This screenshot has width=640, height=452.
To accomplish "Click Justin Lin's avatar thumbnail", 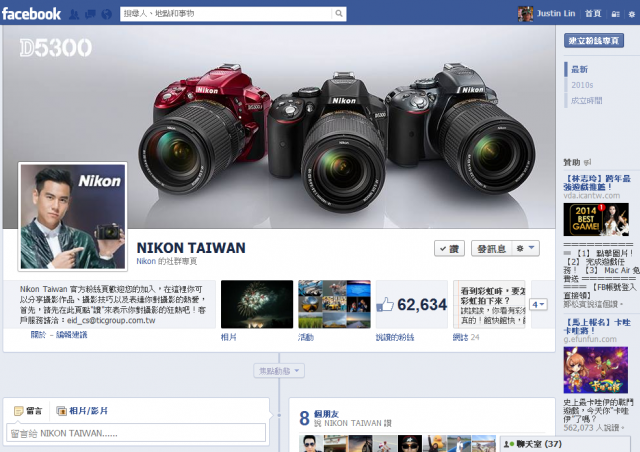I will (x=525, y=14).
